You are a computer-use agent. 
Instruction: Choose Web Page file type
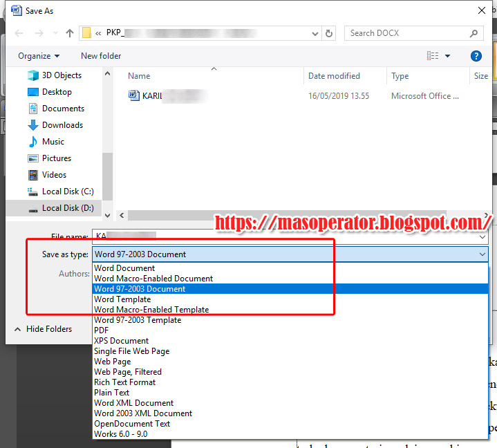pyautogui.click(x=290, y=362)
